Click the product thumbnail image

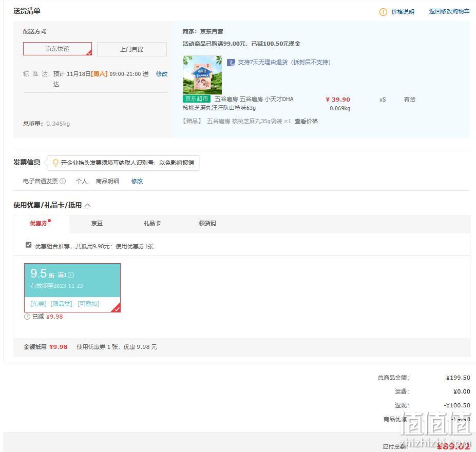[202, 74]
